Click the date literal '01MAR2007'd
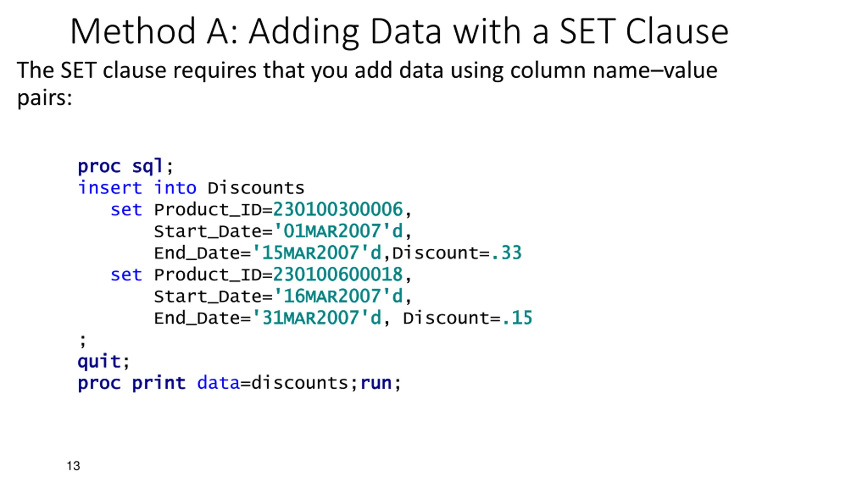The image size is (868, 488). click(x=338, y=231)
